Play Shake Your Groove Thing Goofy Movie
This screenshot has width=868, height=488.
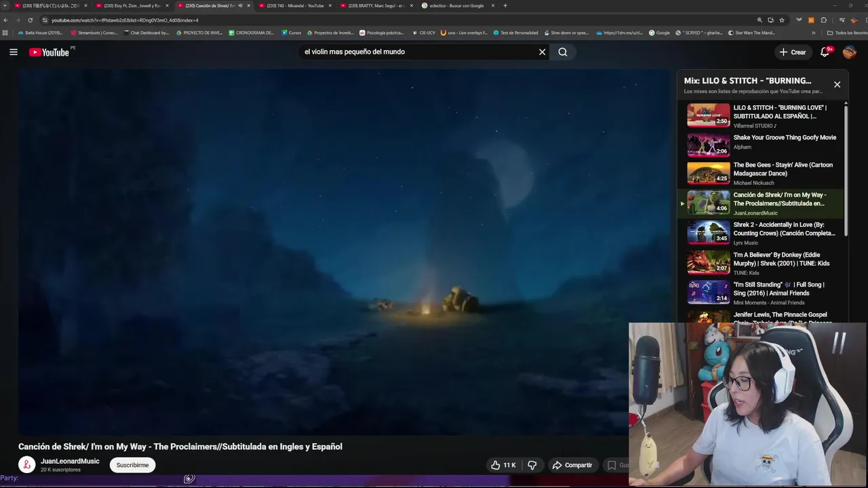(x=762, y=144)
